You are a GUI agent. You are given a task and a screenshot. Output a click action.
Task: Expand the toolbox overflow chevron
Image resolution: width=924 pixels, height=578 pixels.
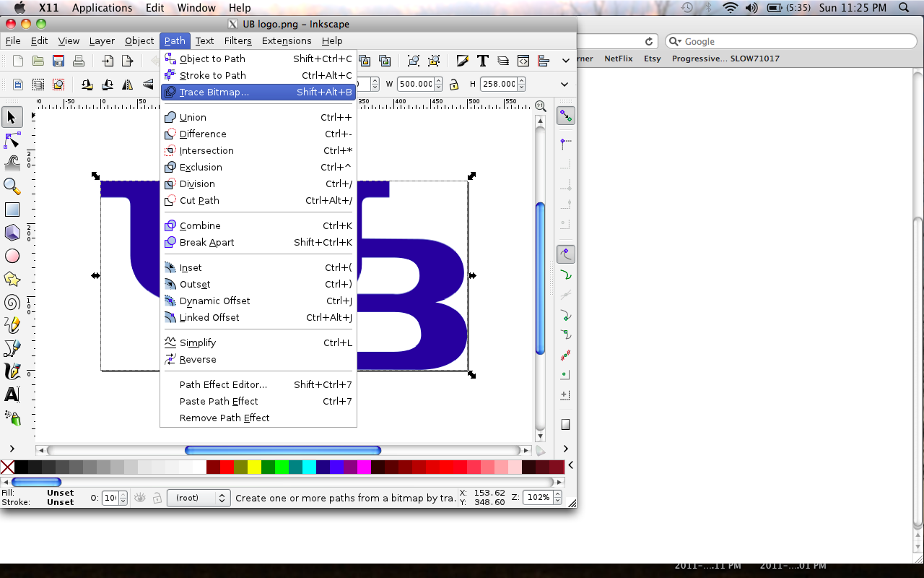[x=12, y=449]
